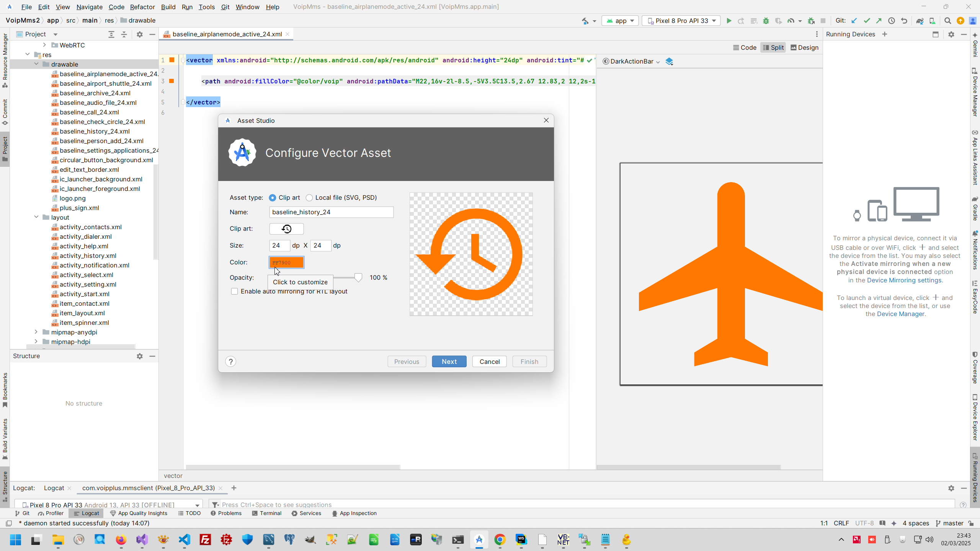Click the orange FF7900 color swatch
The image size is (980, 551).
[286, 262]
